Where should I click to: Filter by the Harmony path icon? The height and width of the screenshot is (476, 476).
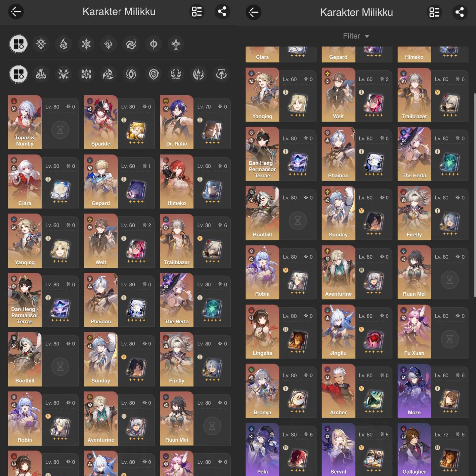[108, 74]
